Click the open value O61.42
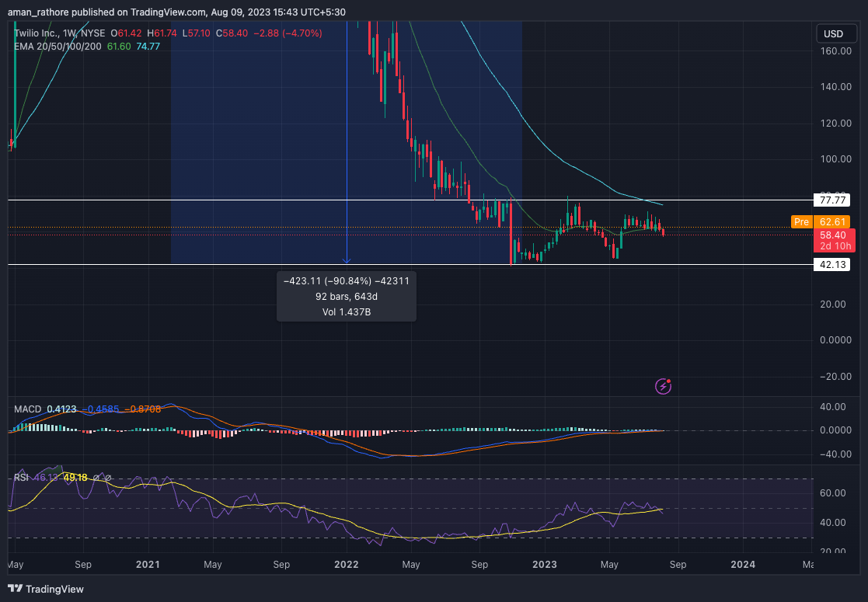The width and height of the screenshot is (868, 602). [x=126, y=33]
